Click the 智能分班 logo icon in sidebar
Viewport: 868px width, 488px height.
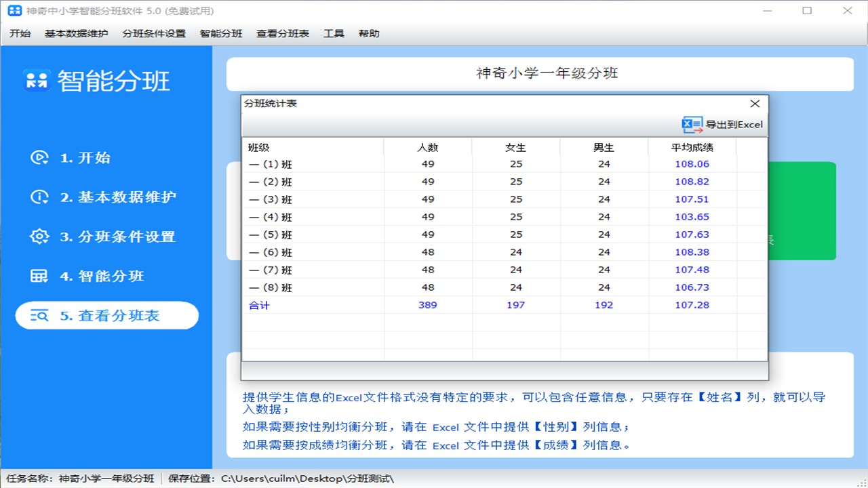tap(37, 81)
